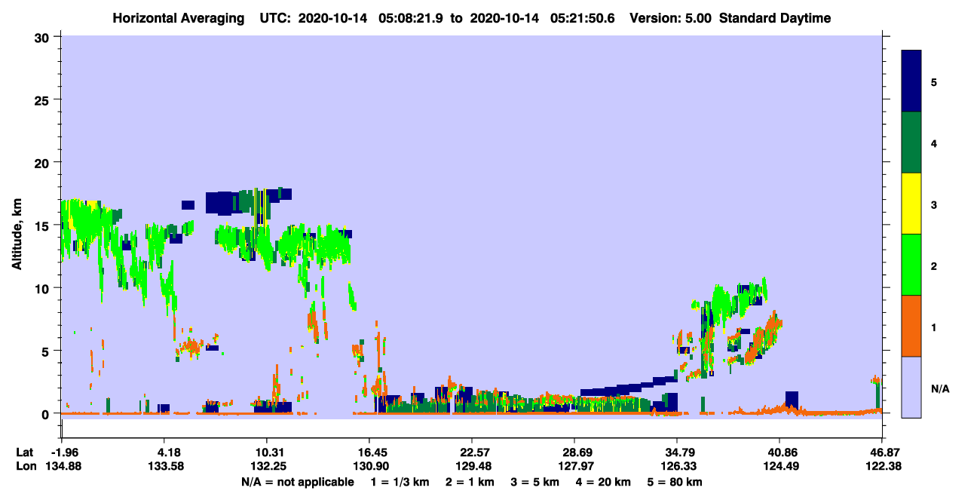Click the longitude value 132.25
The height and width of the screenshot is (503, 980).
coord(268,466)
